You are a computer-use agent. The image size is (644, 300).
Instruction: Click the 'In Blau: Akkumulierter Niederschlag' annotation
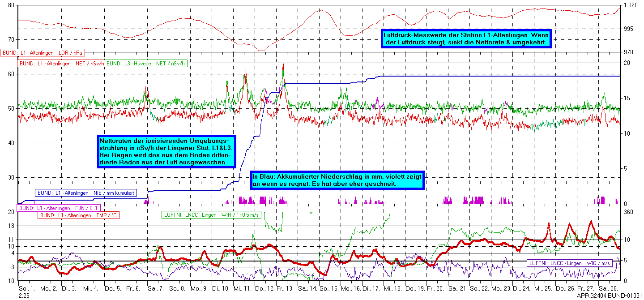click(337, 180)
